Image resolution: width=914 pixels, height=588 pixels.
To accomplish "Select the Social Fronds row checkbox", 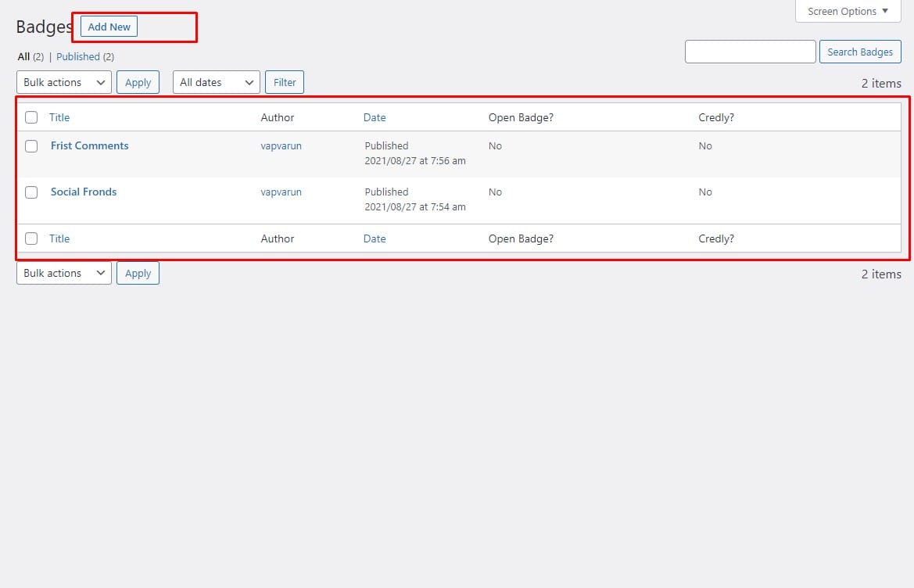I will (x=31, y=192).
